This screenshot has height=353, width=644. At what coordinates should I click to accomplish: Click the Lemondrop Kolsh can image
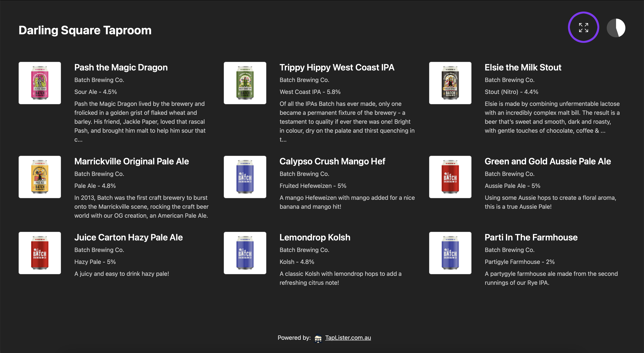(245, 253)
